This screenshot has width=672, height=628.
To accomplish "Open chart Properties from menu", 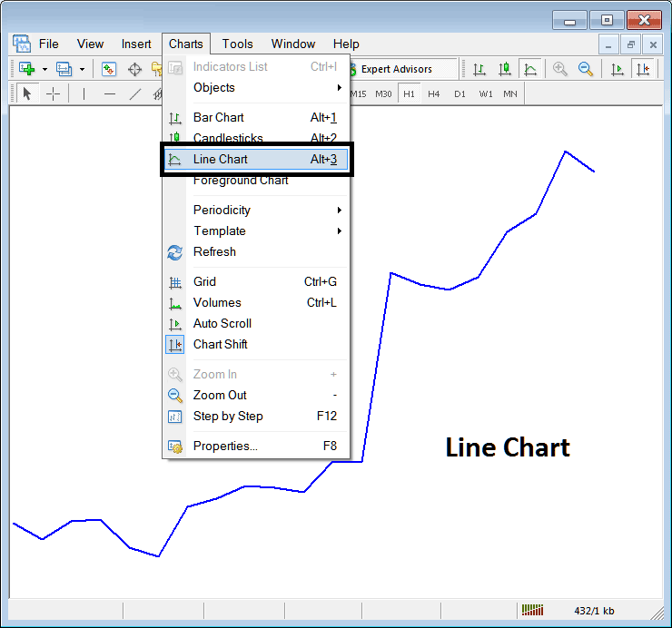I will (x=225, y=446).
